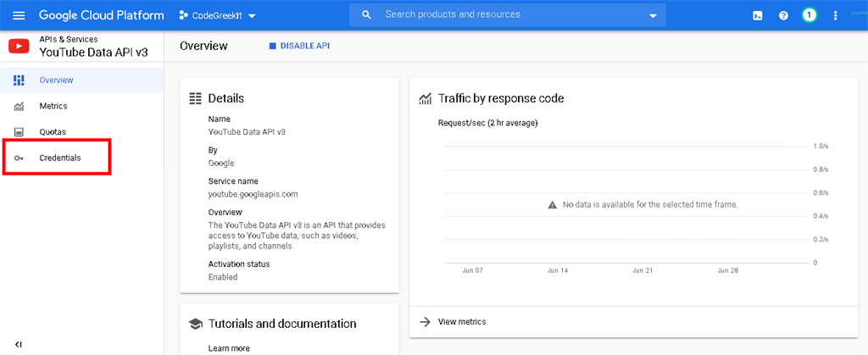Click the youtube.googleapis.com service name text

tap(253, 194)
